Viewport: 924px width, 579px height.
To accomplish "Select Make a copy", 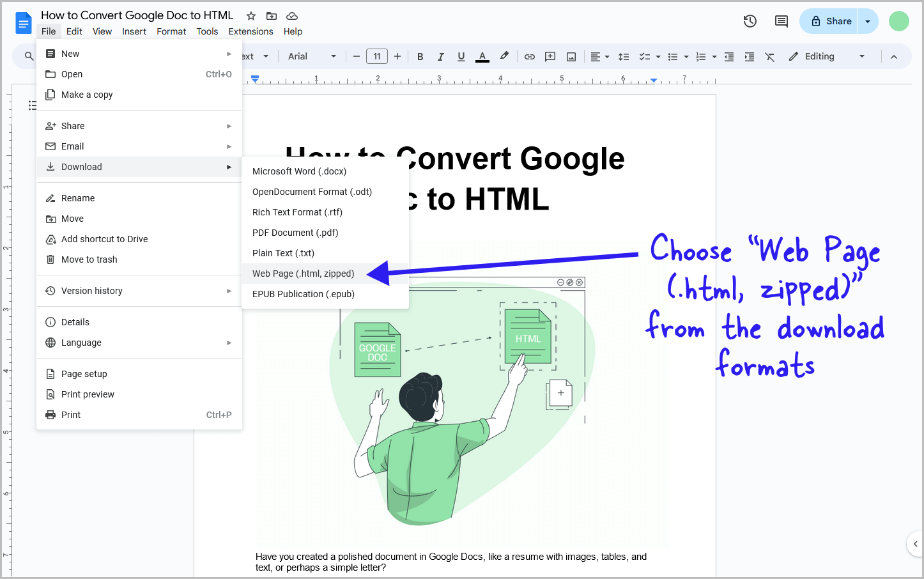I will (139, 95).
